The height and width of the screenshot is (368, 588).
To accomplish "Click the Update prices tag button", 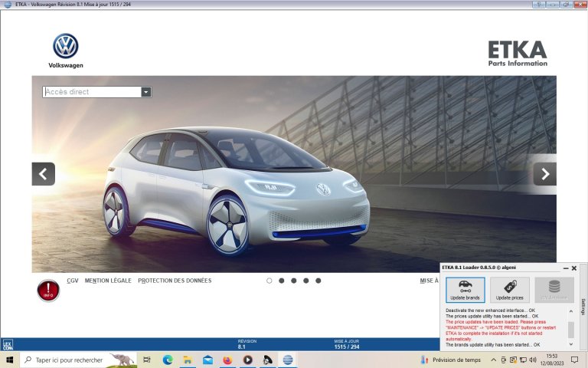I will tap(510, 290).
